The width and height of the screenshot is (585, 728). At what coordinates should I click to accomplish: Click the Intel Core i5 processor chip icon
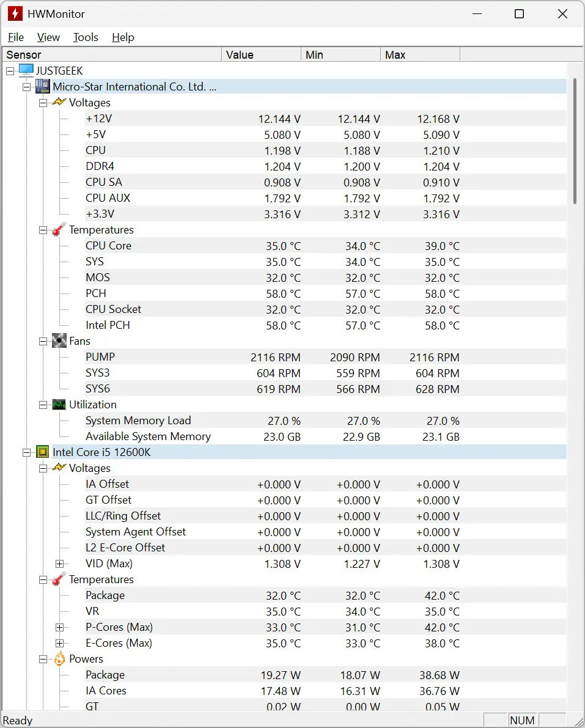pos(43,452)
